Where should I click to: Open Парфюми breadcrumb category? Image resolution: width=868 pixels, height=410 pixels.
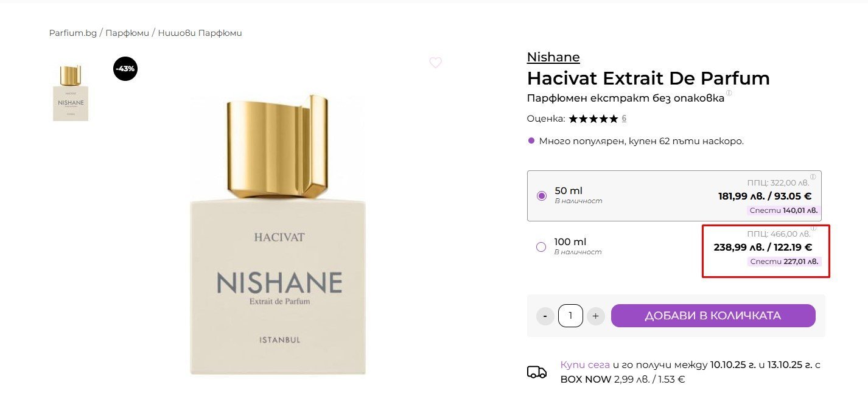tap(127, 33)
